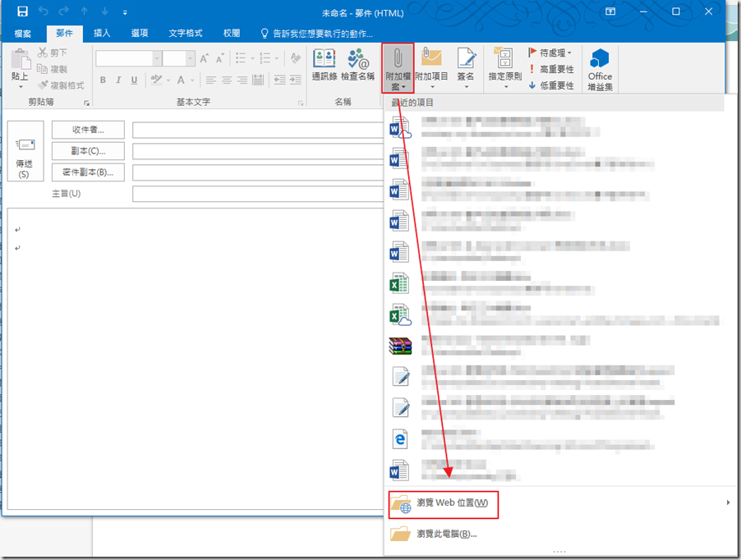The height and width of the screenshot is (560, 741).
Task: Open the Signature (簽名) menu
Action: tap(466, 67)
